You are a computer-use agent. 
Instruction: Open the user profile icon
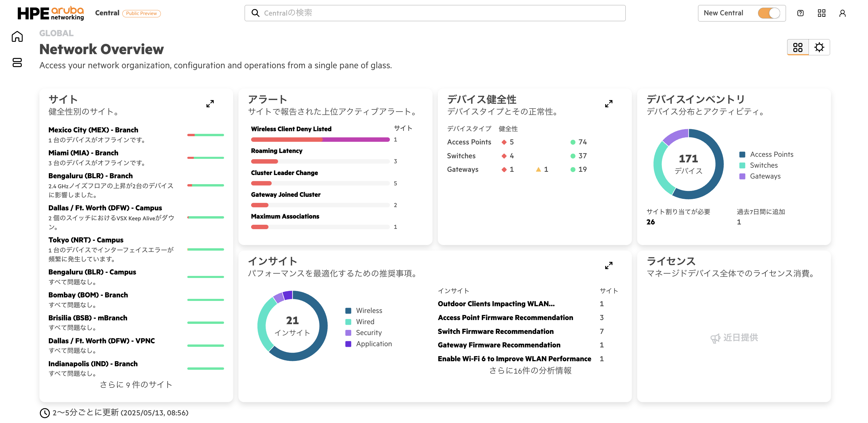[x=842, y=13]
